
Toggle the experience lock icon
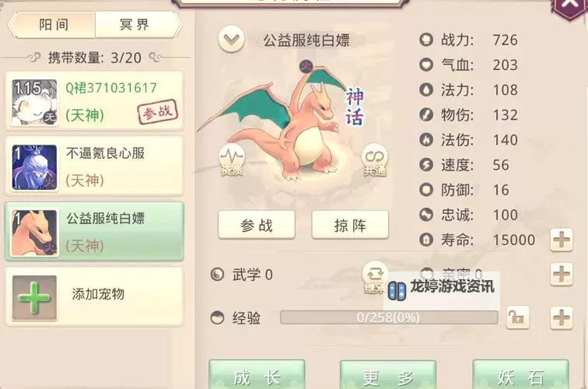click(517, 317)
